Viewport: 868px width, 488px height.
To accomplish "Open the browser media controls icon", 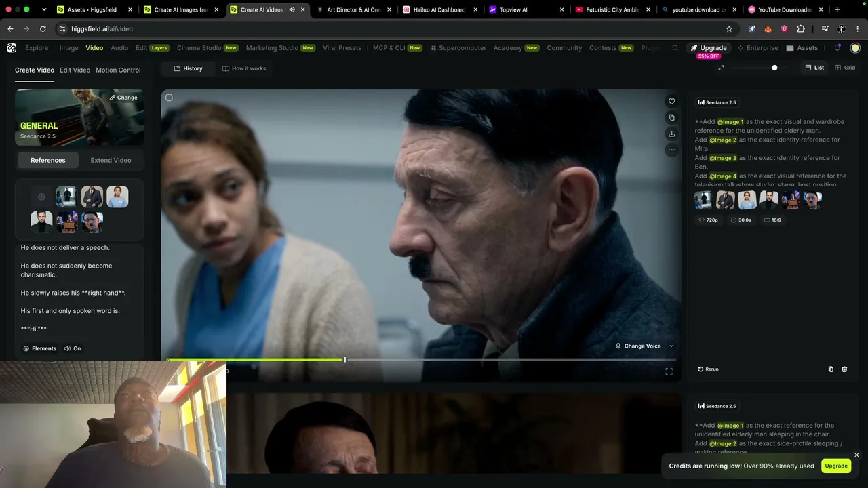I will pyautogui.click(x=825, y=29).
